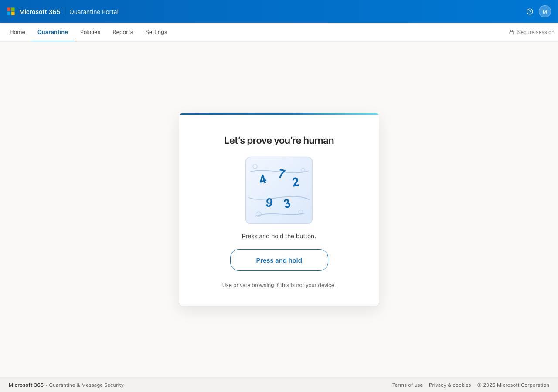Click the Quarantine Portal title text
The width and height of the screenshot is (558, 392).
point(94,12)
